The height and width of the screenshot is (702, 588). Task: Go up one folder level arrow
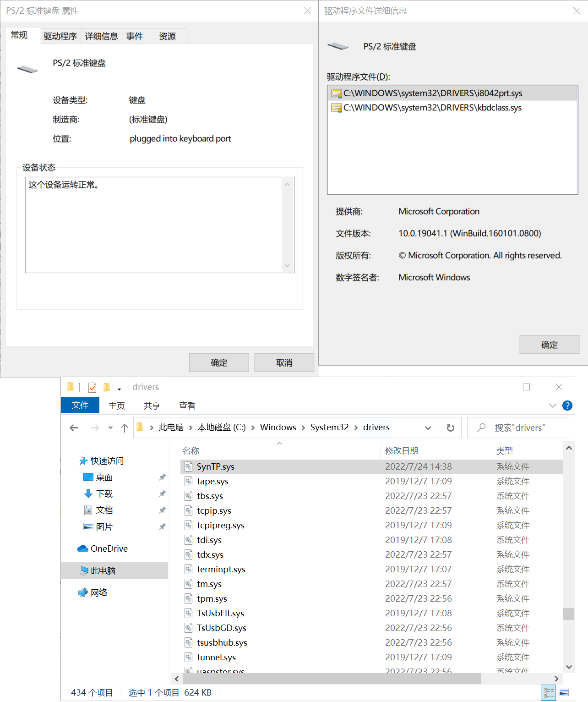point(125,428)
